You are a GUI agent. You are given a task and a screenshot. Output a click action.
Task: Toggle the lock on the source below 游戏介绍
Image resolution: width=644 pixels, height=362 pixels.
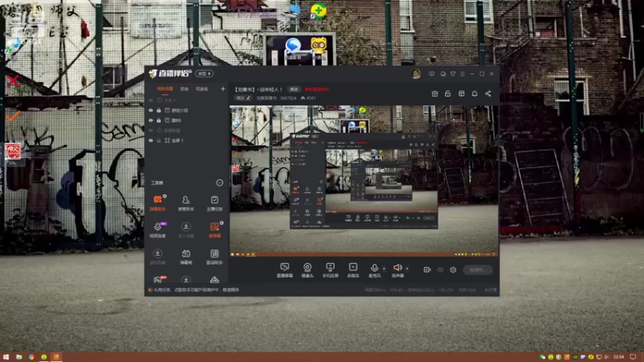tap(159, 120)
